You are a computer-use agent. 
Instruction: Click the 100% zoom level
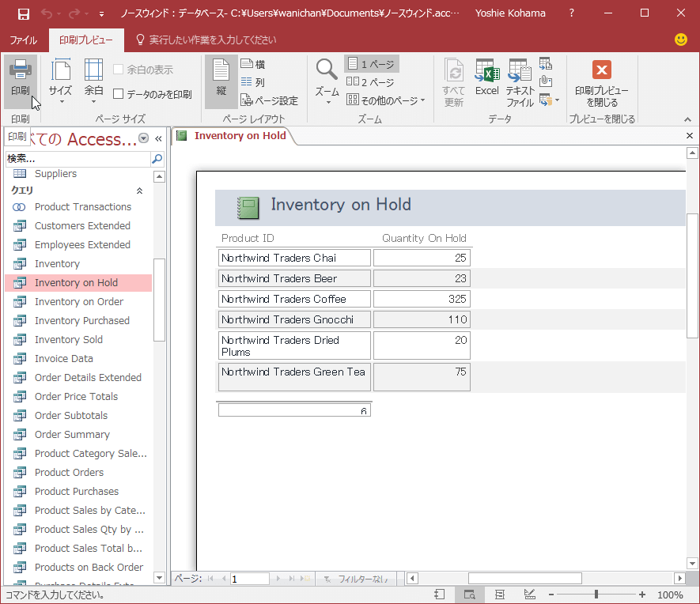tap(670, 595)
